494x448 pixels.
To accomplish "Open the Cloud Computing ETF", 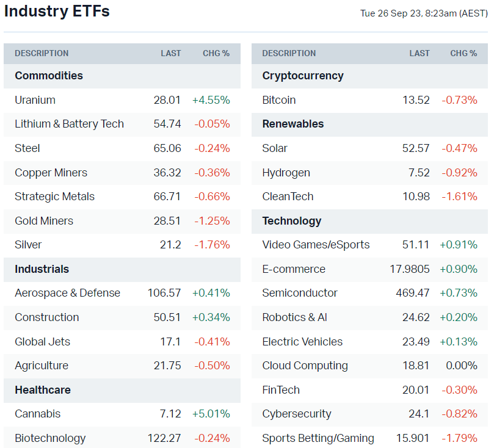I will [x=305, y=366].
